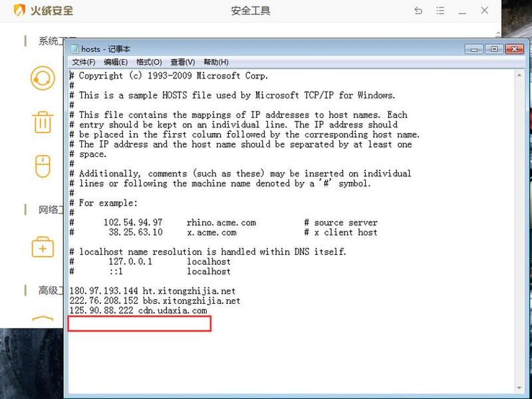
Task: Click the trash bin cleanup icon in Huorong
Action: point(43,122)
